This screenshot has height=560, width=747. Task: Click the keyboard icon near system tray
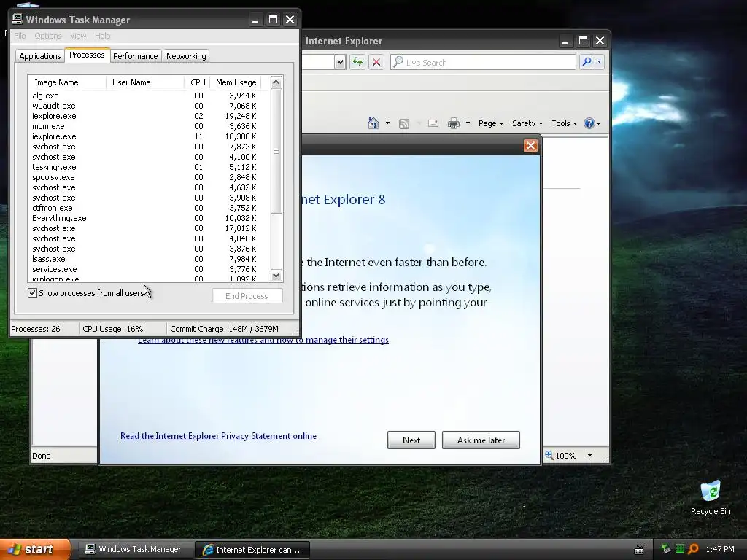639,550
